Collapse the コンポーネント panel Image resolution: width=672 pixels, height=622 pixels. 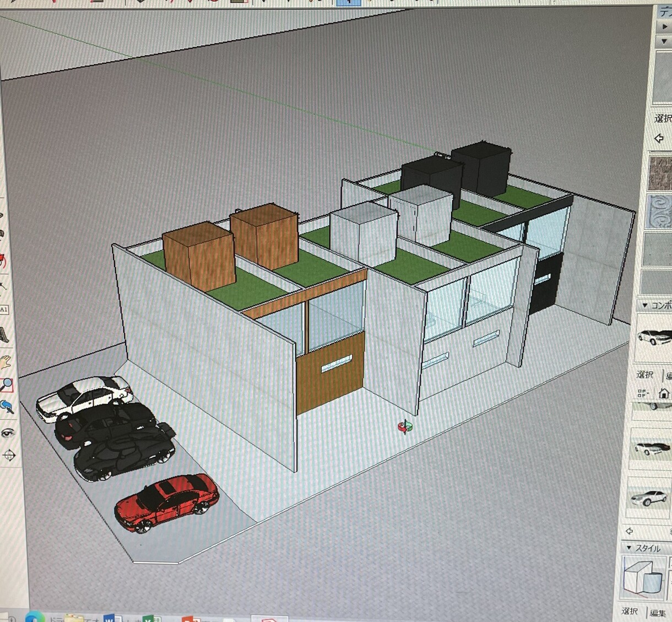tap(644, 305)
